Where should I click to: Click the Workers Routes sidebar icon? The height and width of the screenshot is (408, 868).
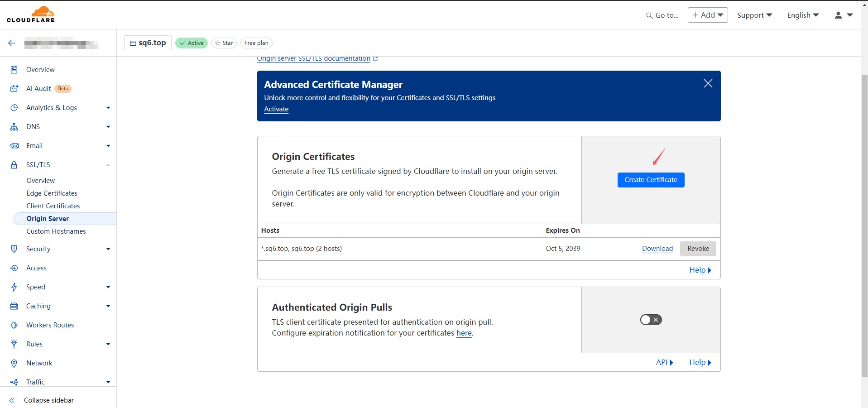(x=14, y=325)
